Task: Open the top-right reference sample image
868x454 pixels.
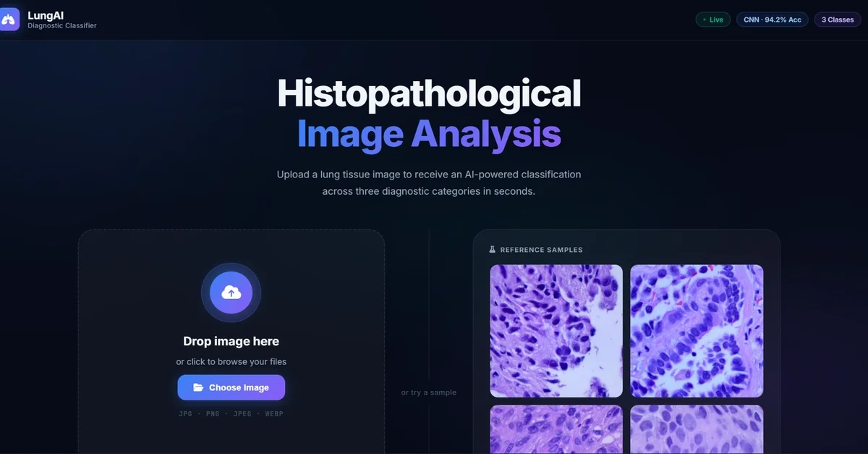Action: [x=696, y=331]
